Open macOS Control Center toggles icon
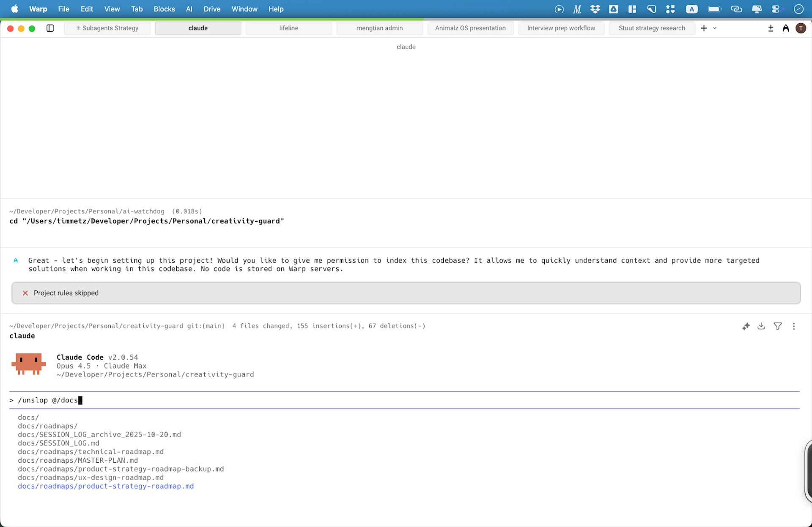 (776, 9)
